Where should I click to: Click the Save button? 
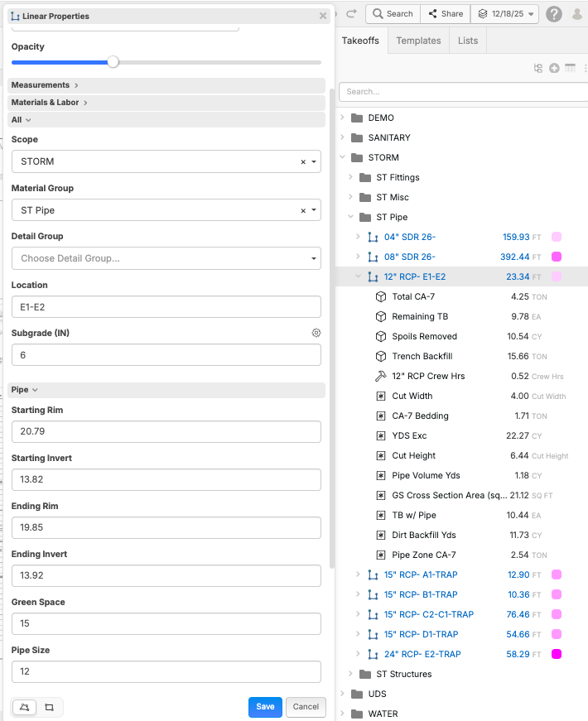pyautogui.click(x=265, y=707)
